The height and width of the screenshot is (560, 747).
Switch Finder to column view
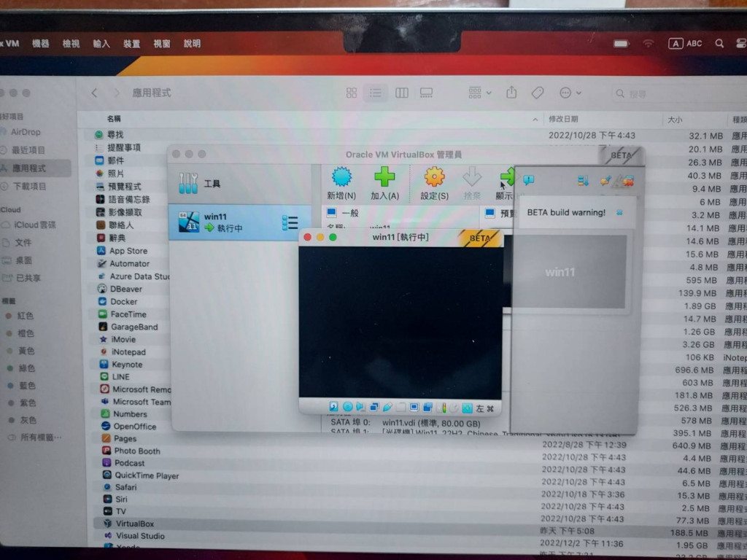402,93
